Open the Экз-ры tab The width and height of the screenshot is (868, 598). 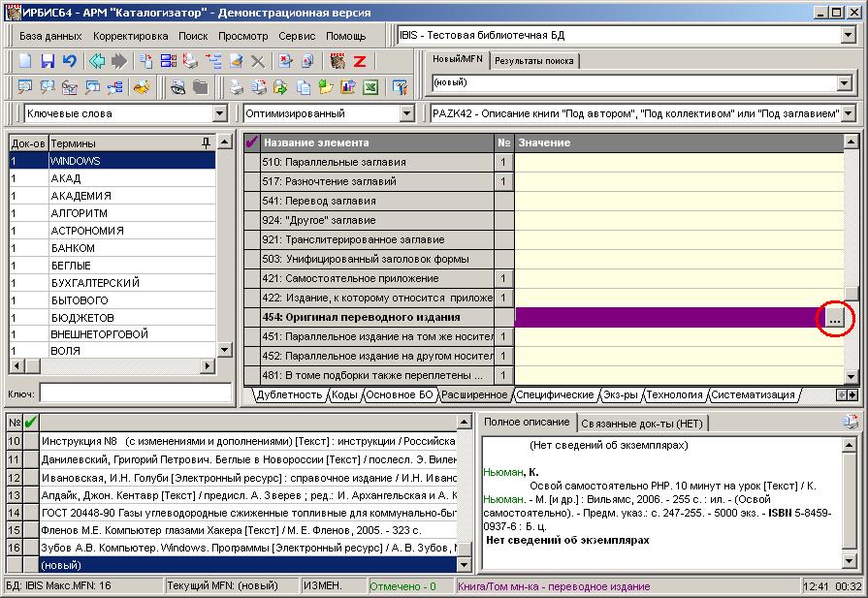point(620,394)
